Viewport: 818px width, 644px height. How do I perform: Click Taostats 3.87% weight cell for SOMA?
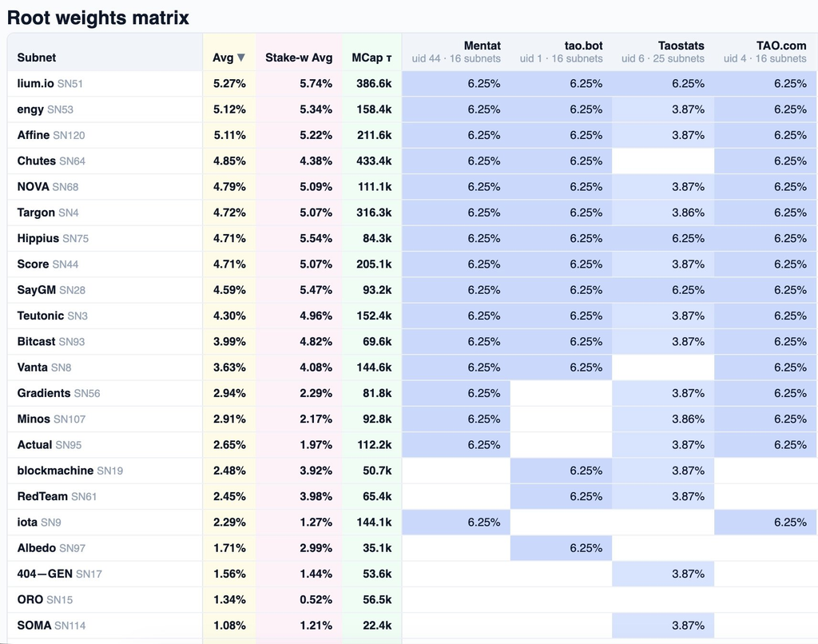(x=663, y=625)
